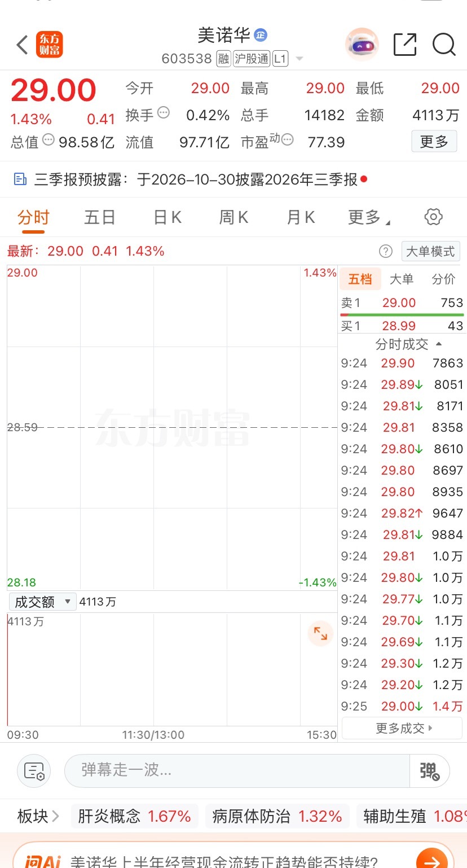Tap the 29.90 7863 trade row
The height and width of the screenshot is (868, 467).
(x=402, y=363)
